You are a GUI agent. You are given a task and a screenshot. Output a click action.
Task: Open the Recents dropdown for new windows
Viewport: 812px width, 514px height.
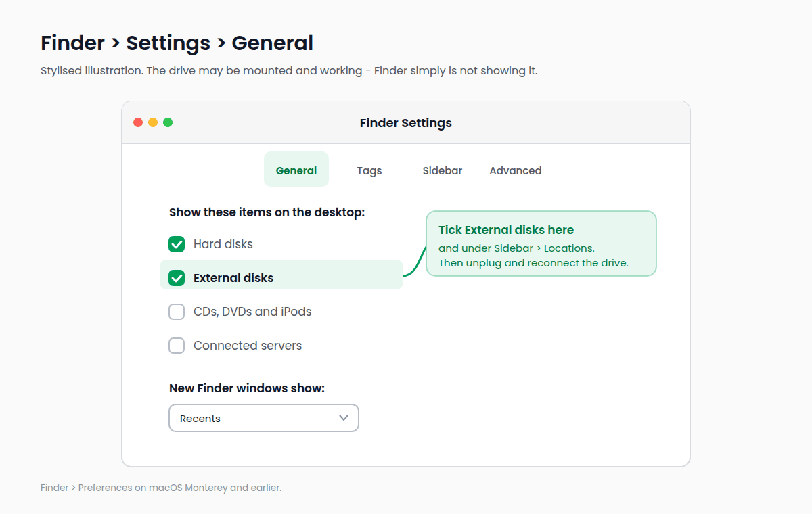tap(264, 418)
